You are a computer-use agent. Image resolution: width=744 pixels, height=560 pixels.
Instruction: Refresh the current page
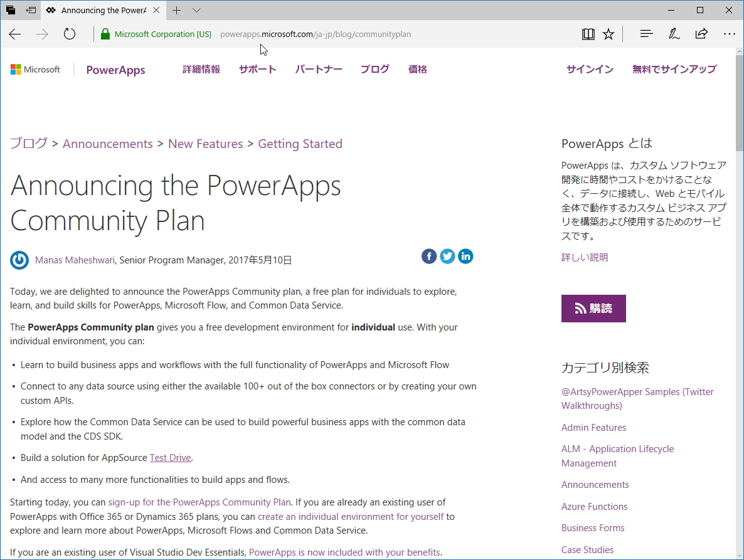pos(69,34)
